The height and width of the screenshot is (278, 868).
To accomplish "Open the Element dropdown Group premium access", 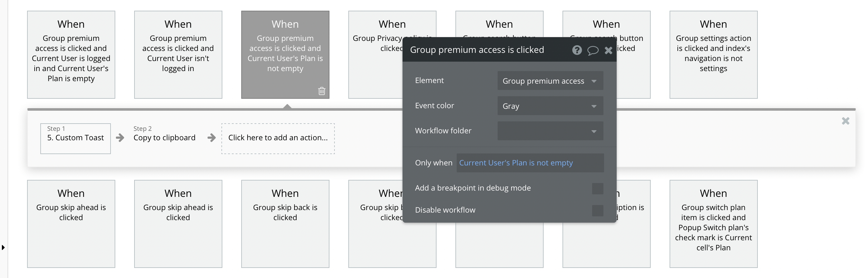I will [550, 81].
